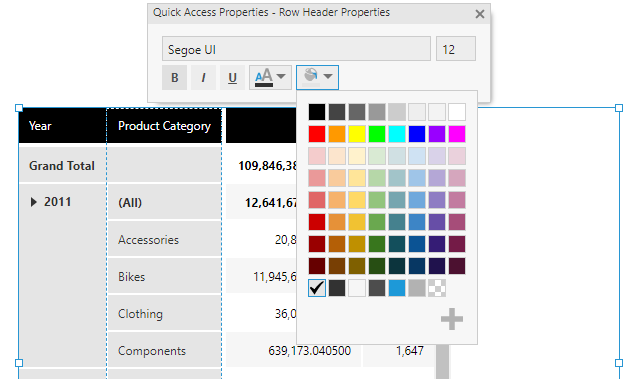The height and width of the screenshot is (379, 635).
Task: Add a custom color with plus icon
Action: (452, 319)
